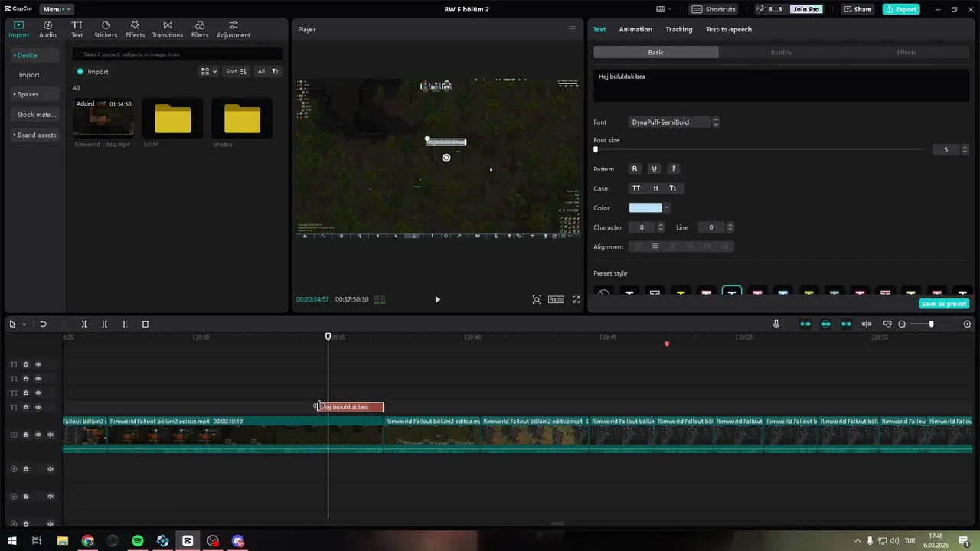The height and width of the screenshot is (551, 980).
Task: Click the timeline cover settings icon
Action: click(887, 324)
